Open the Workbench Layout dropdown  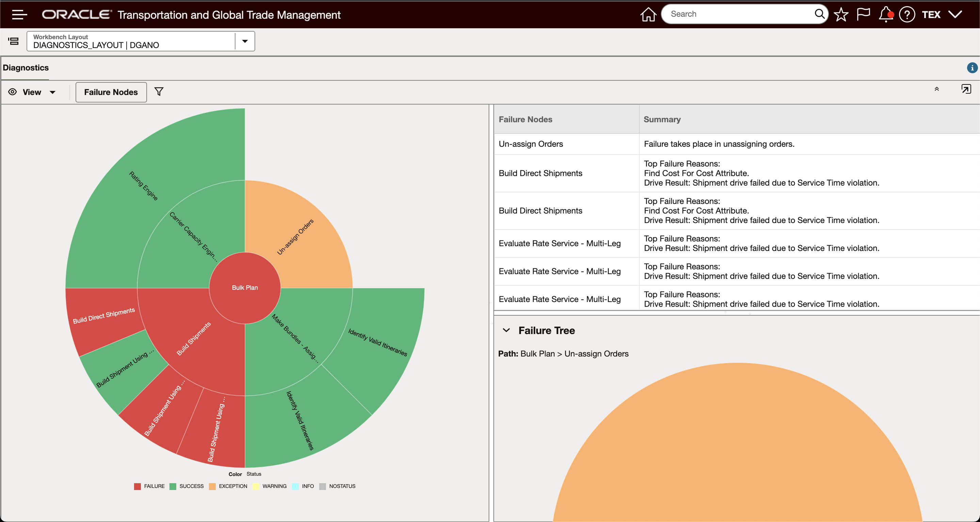245,41
